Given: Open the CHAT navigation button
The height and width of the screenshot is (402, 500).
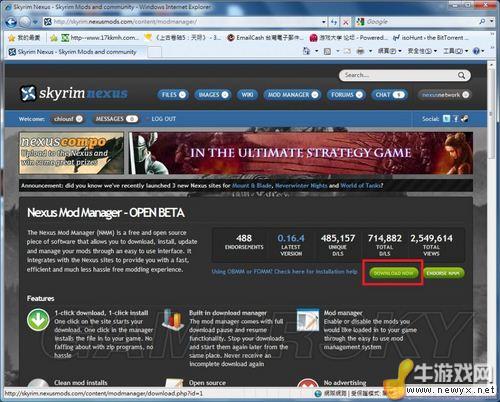Looking at the screenshot, I should [389, 95].
